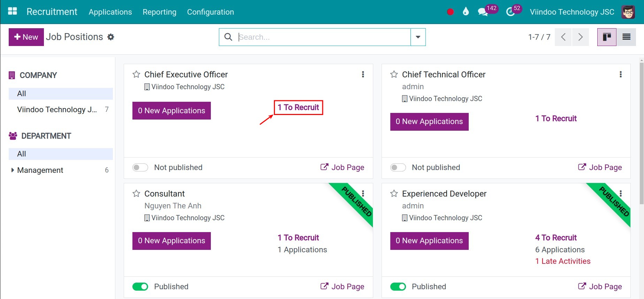Switch to Kanban view
The height and width of the screenshot is (299, 644).
(607, 37)
